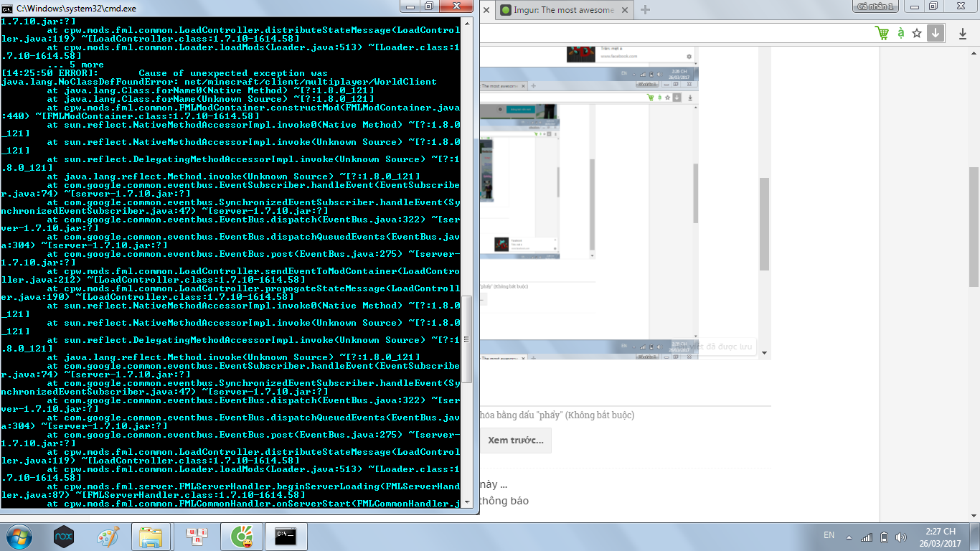Launch Paint from the taskbar
980x551 pixels.
[x=108, y=537]
